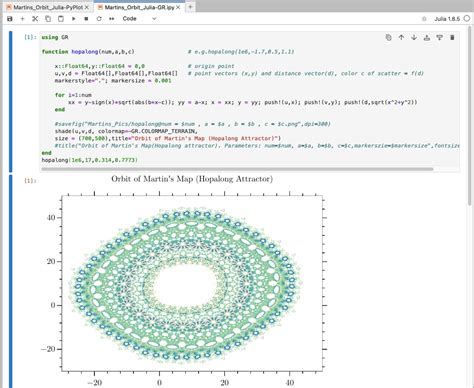The width and height of the screenshot is (474, 388).
Task: Click the input prompt [1]: label
Action: tap(30, 37)
